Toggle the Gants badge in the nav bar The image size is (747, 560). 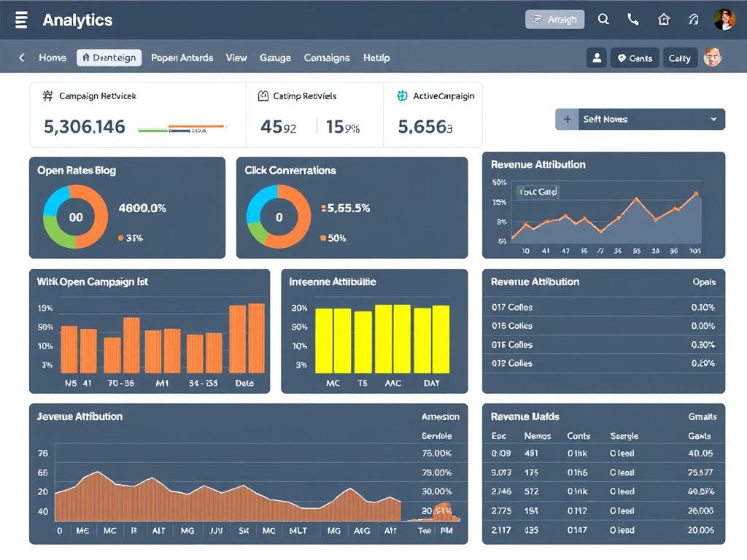pyautogui.click(x=635, y=58)
